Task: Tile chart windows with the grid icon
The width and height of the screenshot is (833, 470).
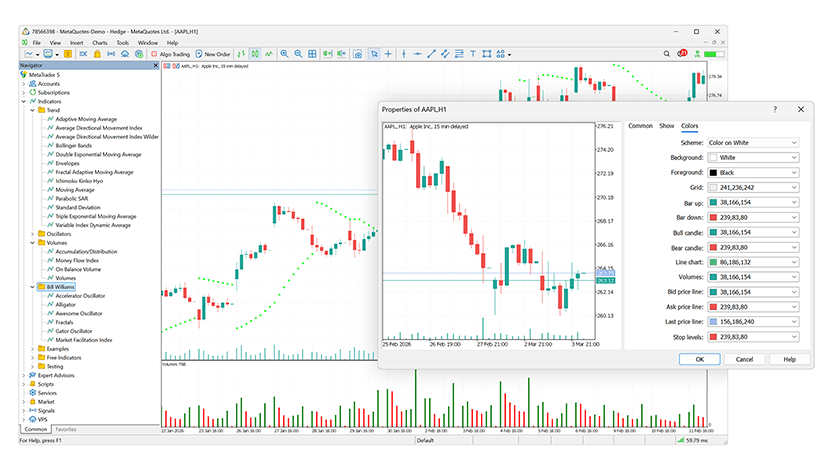Action: pyautogui.click(x=312, y=54)
